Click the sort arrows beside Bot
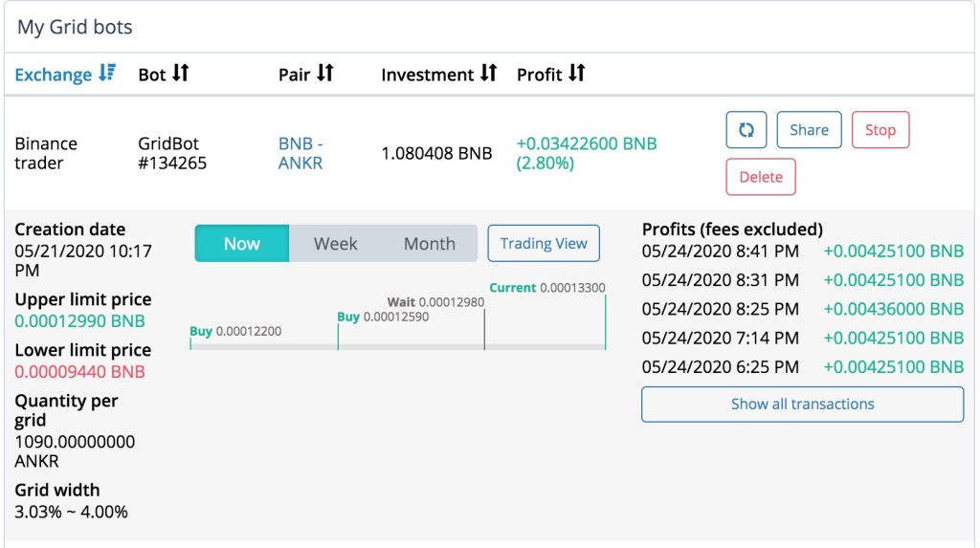The height and width of the screenshot is (548, 980). pyautogui.click(x=180, y=74)
